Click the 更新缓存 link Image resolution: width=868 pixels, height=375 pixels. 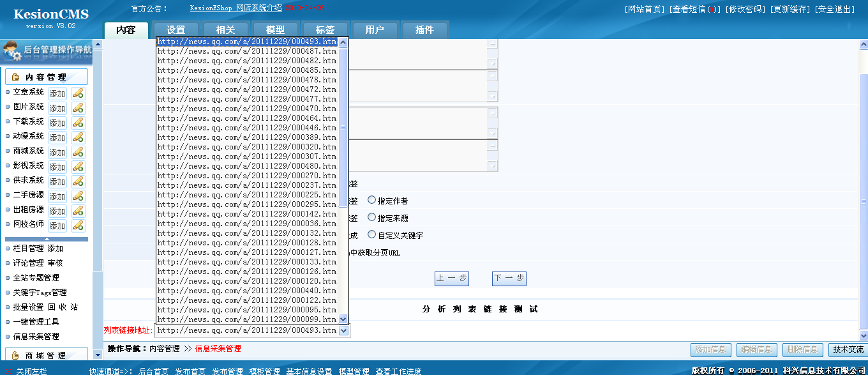(790, 9)
